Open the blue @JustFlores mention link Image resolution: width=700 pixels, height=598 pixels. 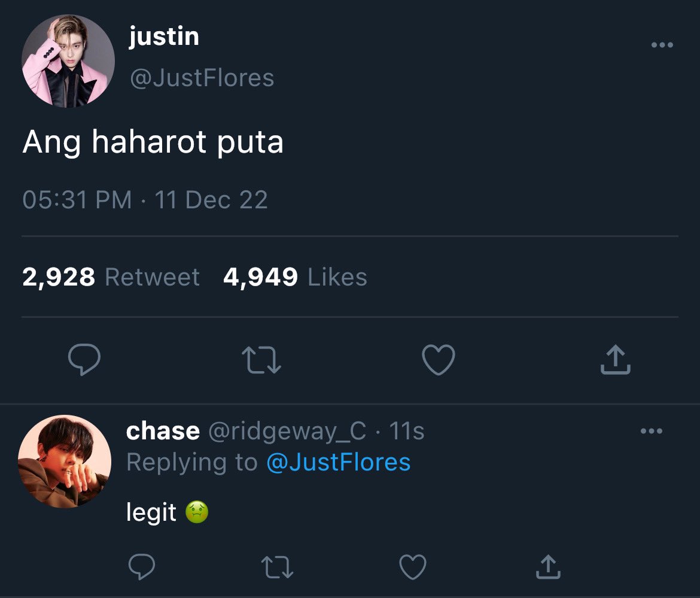339,462
